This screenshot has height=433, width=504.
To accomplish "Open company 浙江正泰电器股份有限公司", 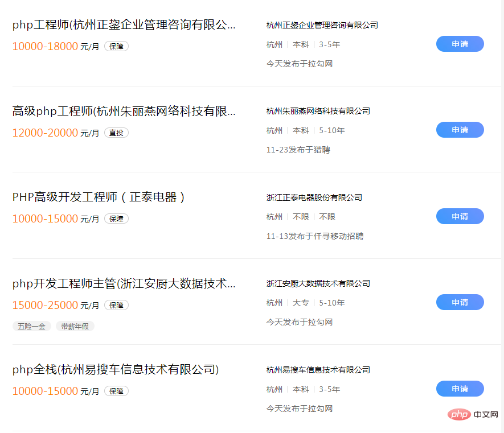I will point(314,197).
